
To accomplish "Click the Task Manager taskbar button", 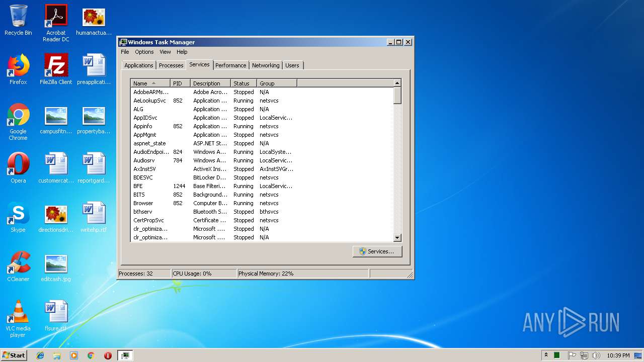I will pyautogui.click(x=125, y=355).
